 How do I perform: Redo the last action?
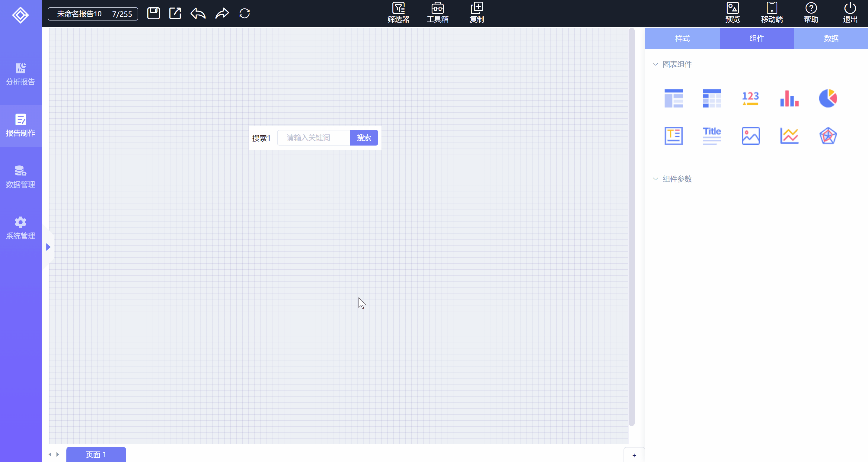point(222,14)
